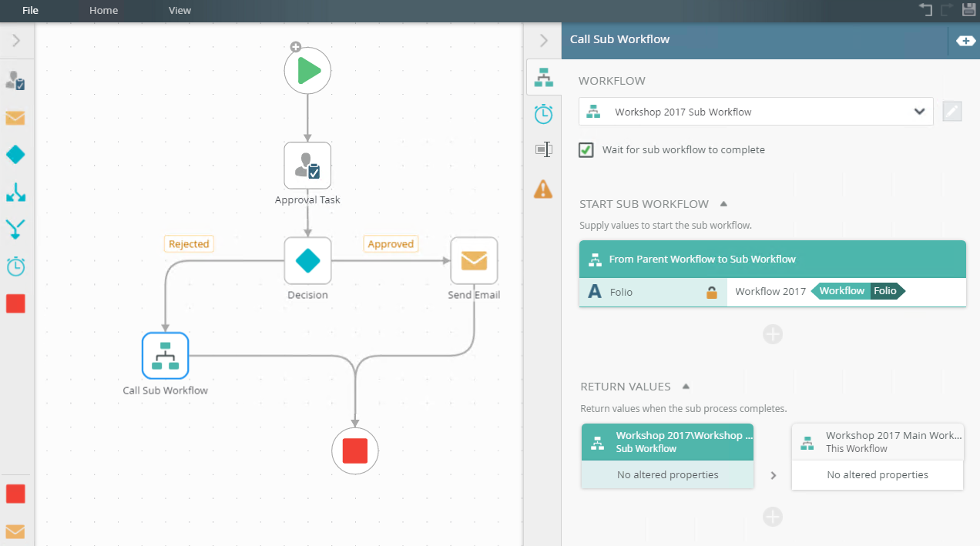Screen dimensions: 980x546
Task: Select the Sub Workflow return values card
Action: pos(668,456)
